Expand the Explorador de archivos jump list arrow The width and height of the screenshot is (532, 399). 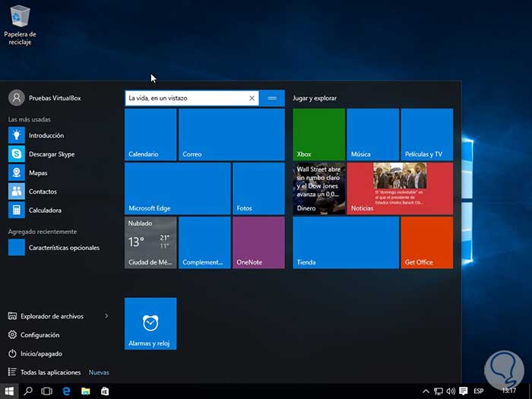tap(106, 316)
